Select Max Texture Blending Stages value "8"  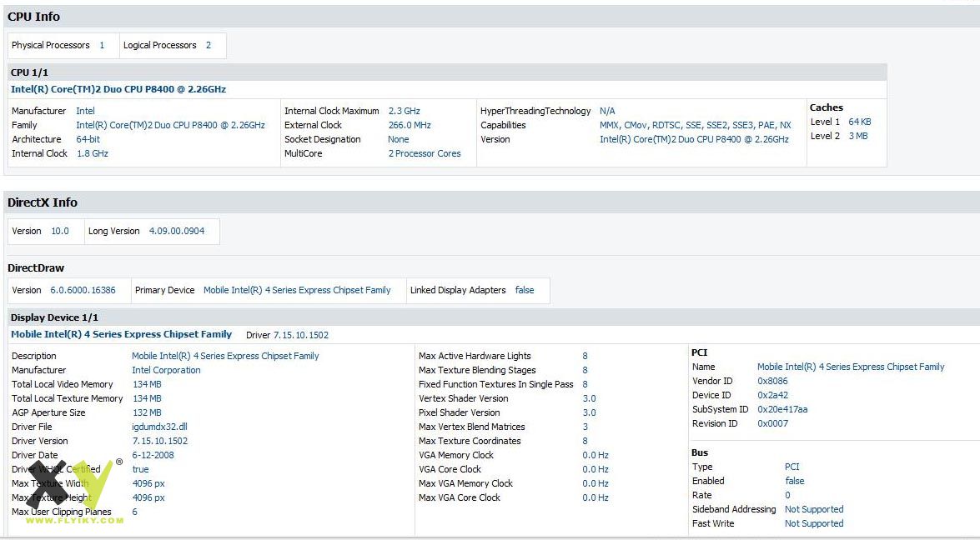click(x=585, y=370)
